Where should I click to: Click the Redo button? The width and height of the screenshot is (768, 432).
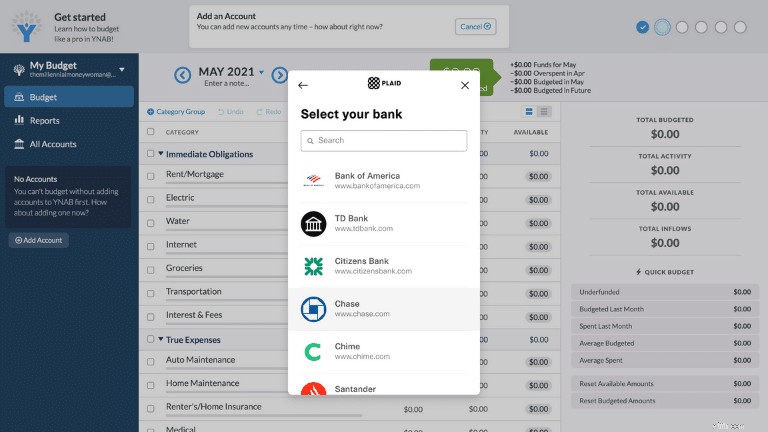click(269, 112)
